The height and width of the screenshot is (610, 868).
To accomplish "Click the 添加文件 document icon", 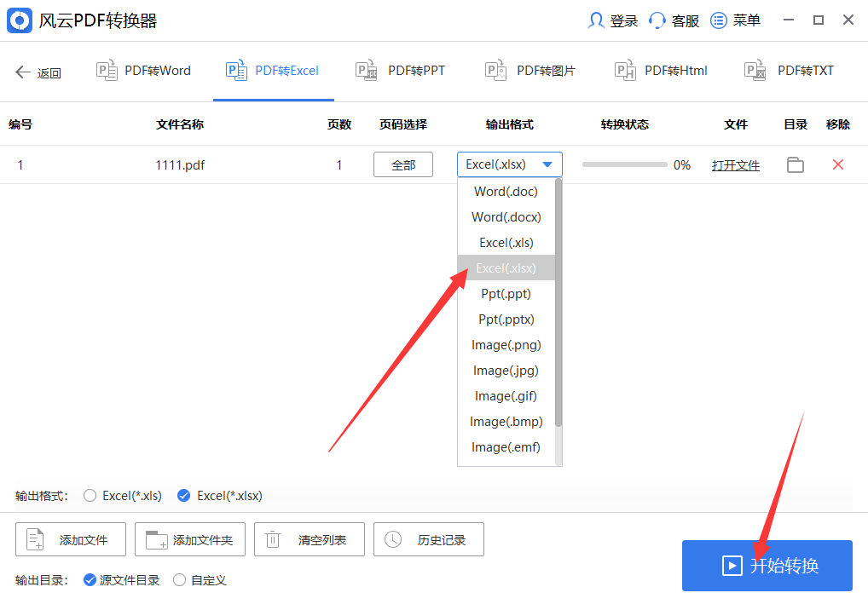I will (36, 539).
